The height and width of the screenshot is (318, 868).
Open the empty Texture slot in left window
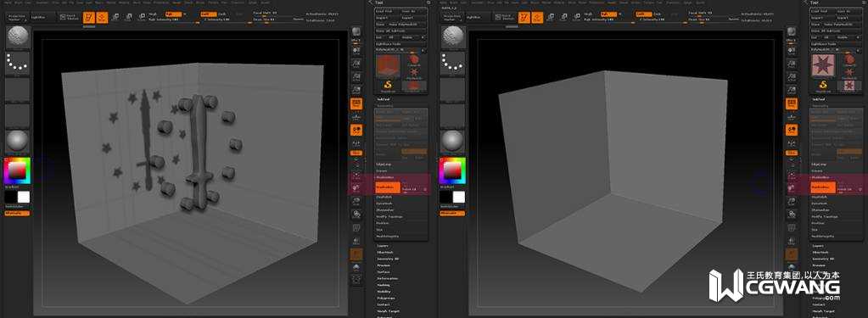click(18, 115)
